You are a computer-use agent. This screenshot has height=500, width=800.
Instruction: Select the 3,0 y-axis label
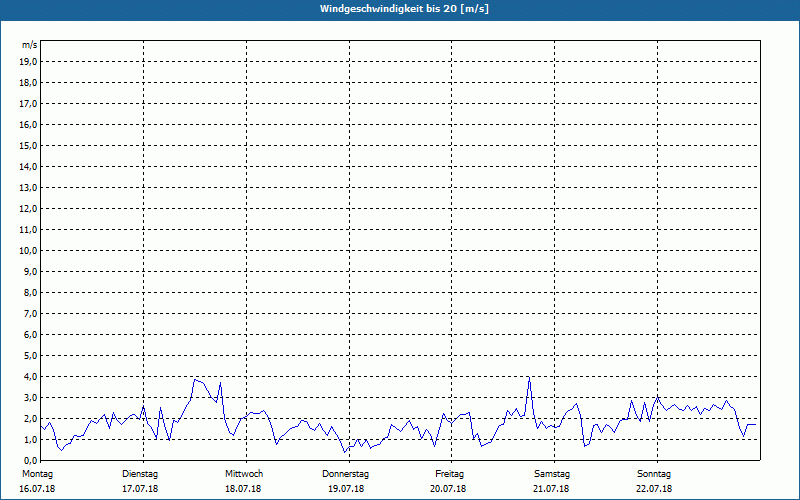pos(30,397)
